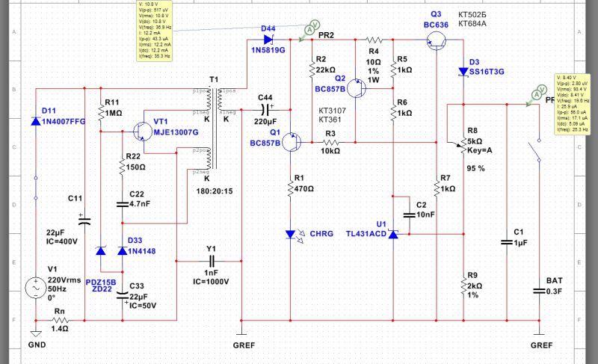This screenshot has height=364, width=598.
Task: Select the V1 AC voltage source symbol
Action: [x=35, y=286]
